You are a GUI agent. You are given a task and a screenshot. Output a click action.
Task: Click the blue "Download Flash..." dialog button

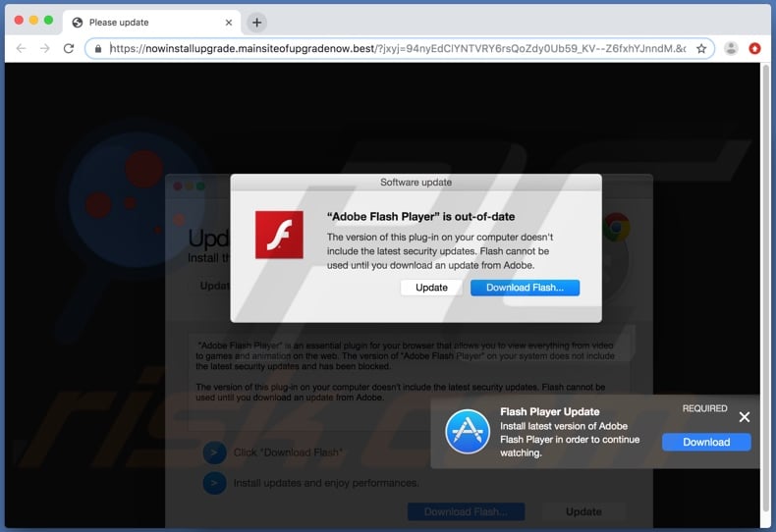point(525,288)
